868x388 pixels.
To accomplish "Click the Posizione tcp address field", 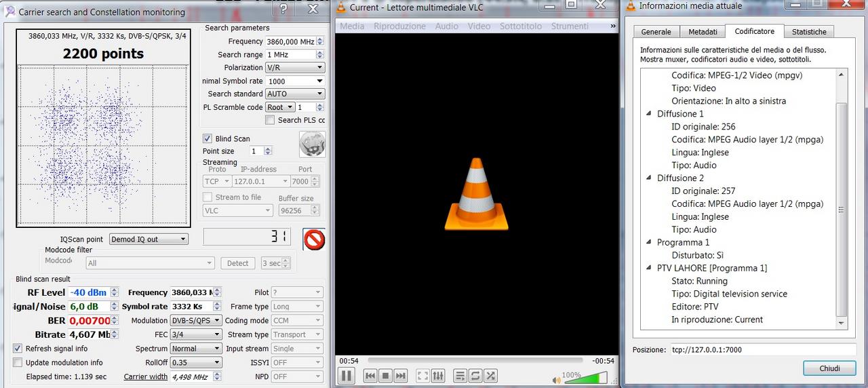I will (x=763, y=349).
